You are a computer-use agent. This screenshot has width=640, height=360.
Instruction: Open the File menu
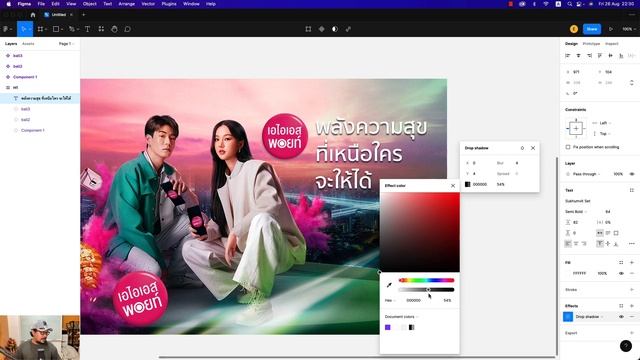click(41, 4)
